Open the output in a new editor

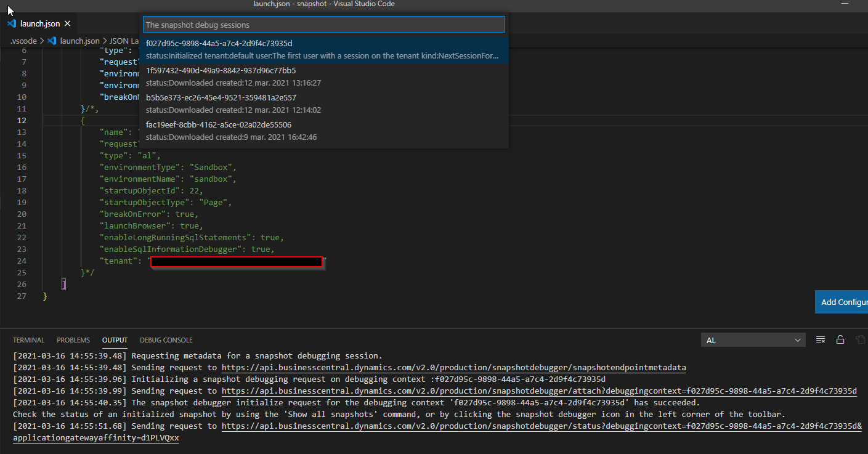point(861,339)
